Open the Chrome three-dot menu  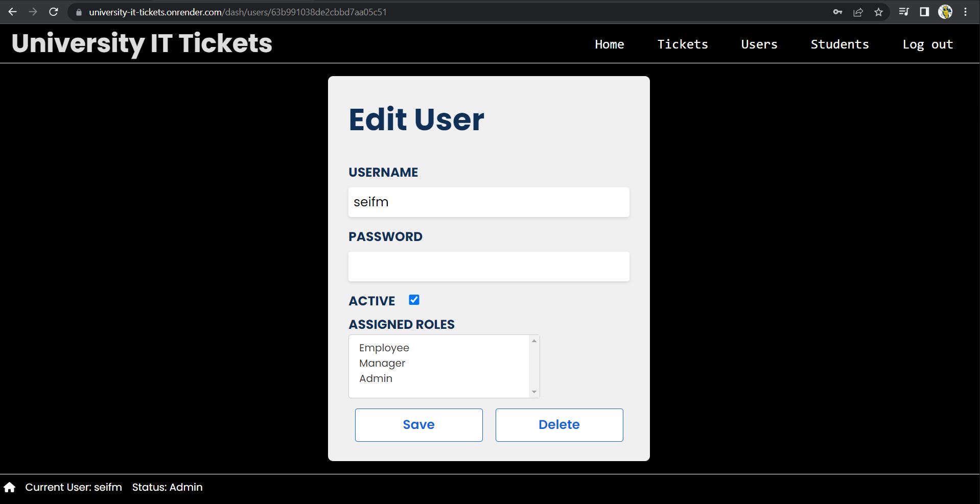pos(965,12)
